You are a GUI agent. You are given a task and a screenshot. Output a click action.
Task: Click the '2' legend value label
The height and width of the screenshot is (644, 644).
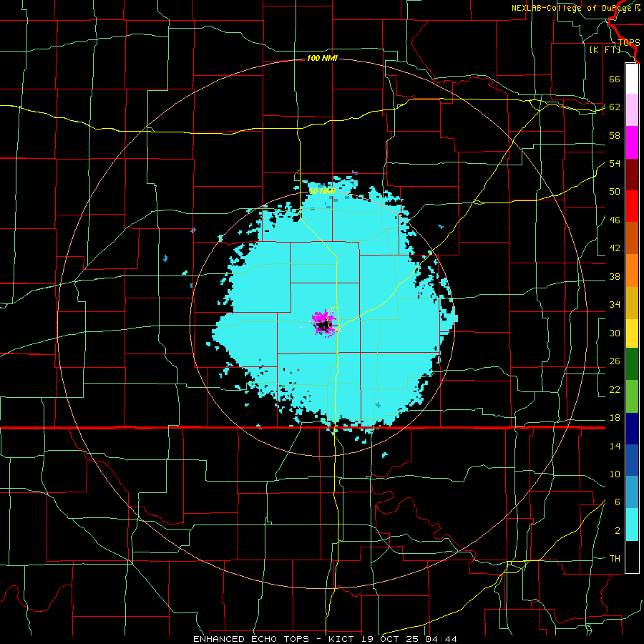click(618, 531)
